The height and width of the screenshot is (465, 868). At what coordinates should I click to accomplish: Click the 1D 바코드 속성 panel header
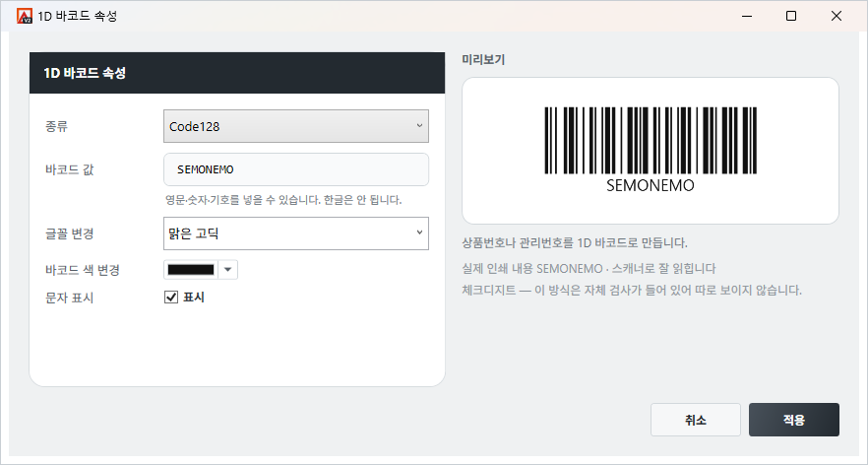pos(237,73)
